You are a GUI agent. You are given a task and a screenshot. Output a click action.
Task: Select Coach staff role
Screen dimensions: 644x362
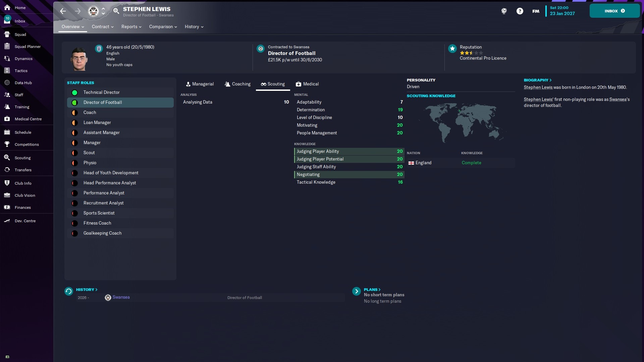(120, 112)
